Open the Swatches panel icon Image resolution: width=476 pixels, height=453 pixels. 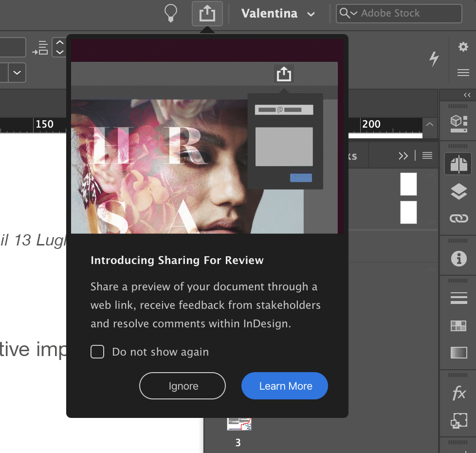[458, 326]
